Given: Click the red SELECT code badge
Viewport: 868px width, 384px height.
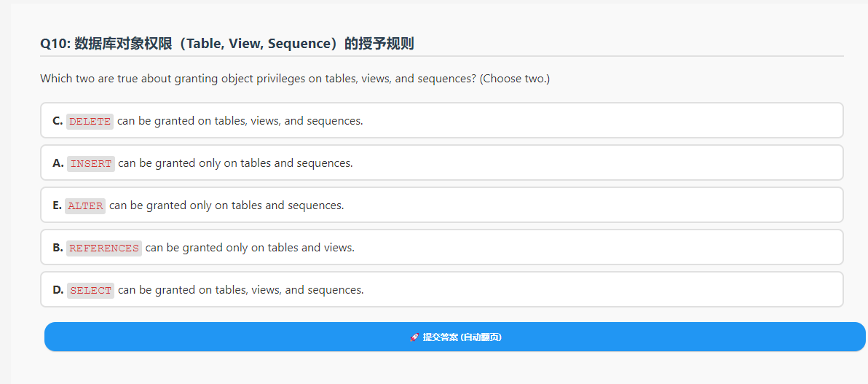Looking at the screenshot, I should pos(91,290).
